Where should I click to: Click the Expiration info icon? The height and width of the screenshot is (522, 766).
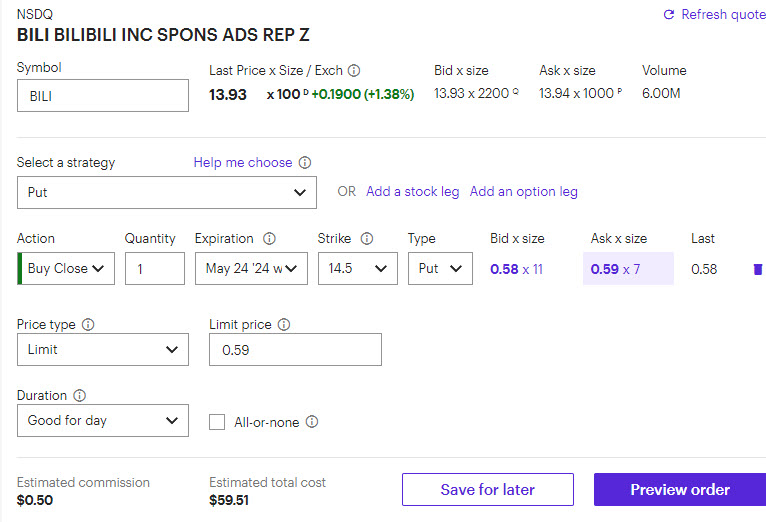[269, 239]
